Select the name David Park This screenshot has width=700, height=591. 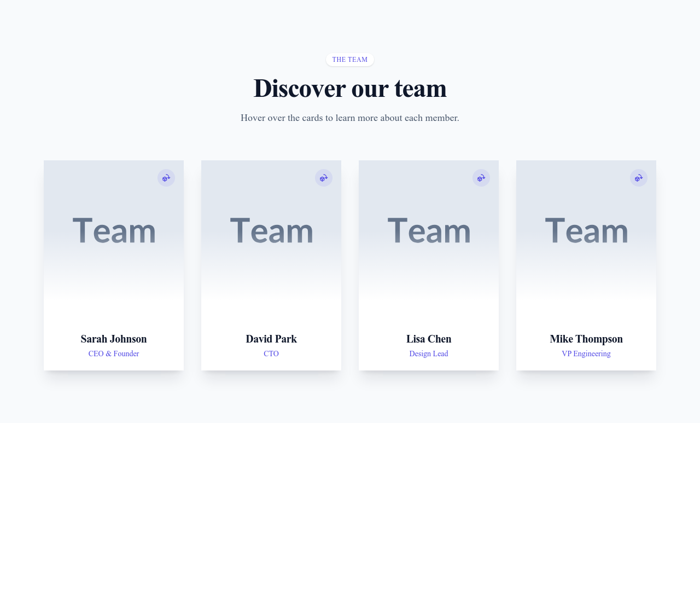tap(271, 339)
